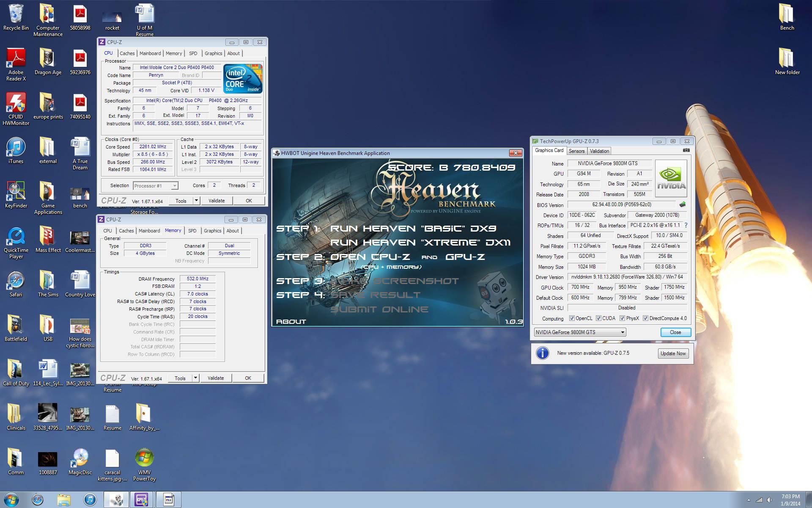
Task: Click the taskbar clock and date
Action: pos(790,500)
